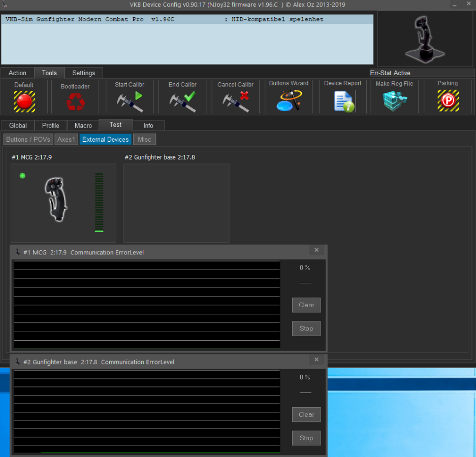
Task: Click the MCG green signal level bar
Action: click(99, 203)
